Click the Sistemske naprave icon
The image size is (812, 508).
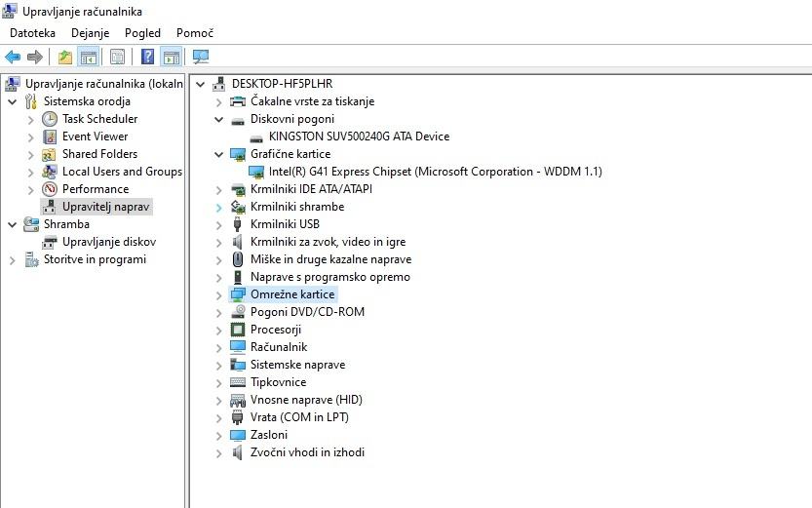[238, 365]
